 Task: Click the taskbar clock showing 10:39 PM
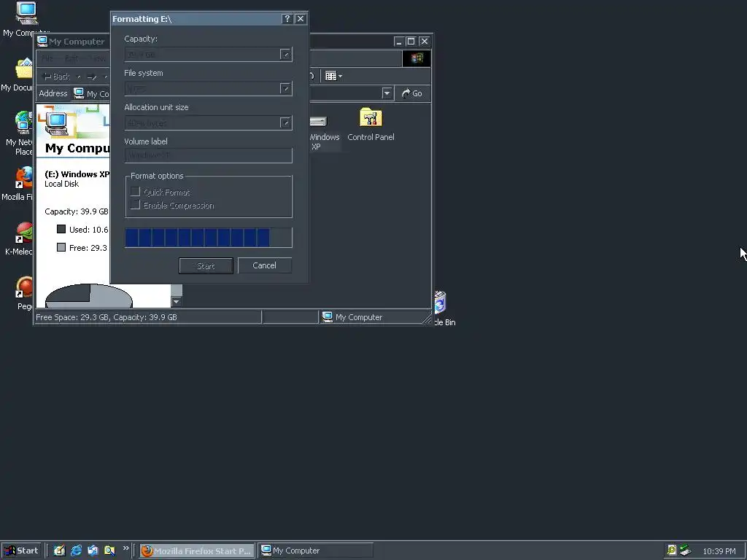[x=719, y=551]
